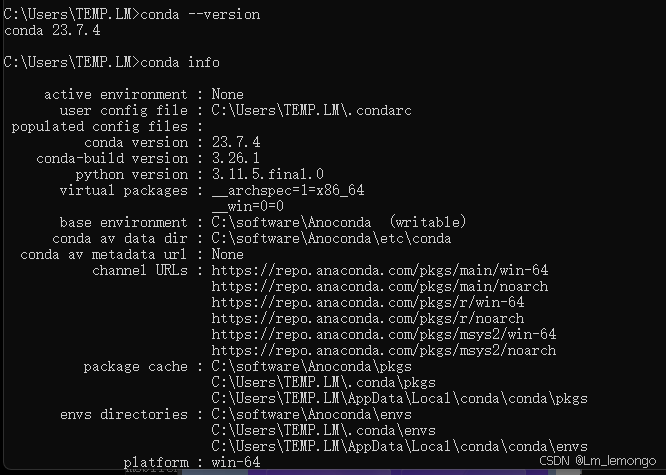Image resolution: width=666 pixels, height=475 pixels.
Task: Click the "conda info" command text
Action: (180, 62)
